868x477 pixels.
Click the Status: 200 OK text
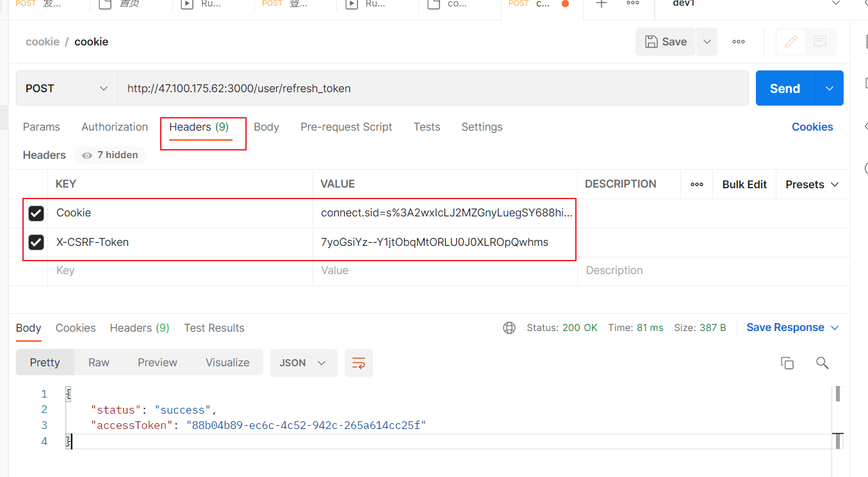(562, 328)
